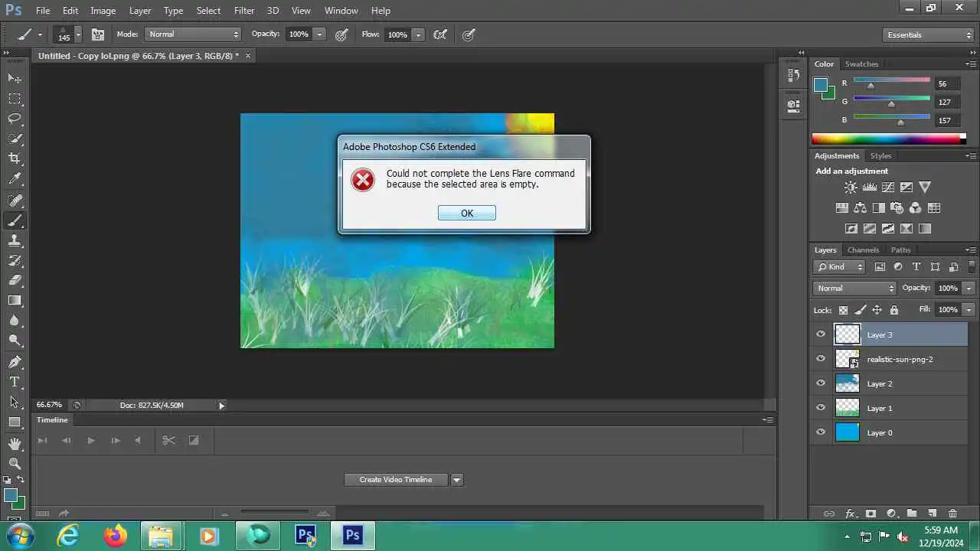Select the Quick Selection tool
This screenshot has height=551, width=980.
pos(15,139)
